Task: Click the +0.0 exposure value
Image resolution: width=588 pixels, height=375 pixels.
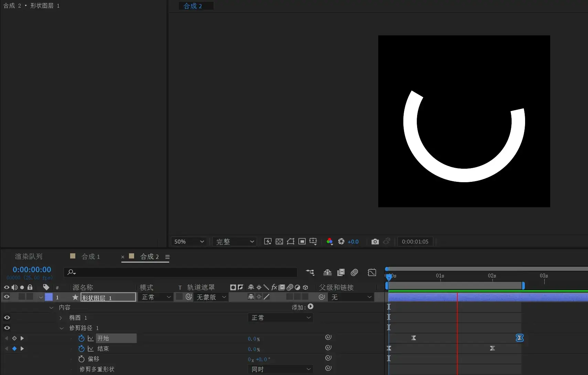Action: click(x=353, y=242)
